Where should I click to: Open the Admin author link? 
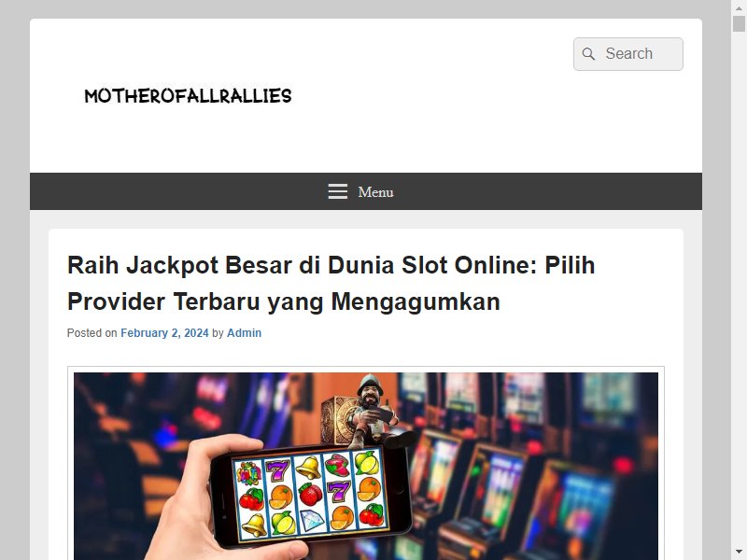pyautogui.click(x=244, y=333)
